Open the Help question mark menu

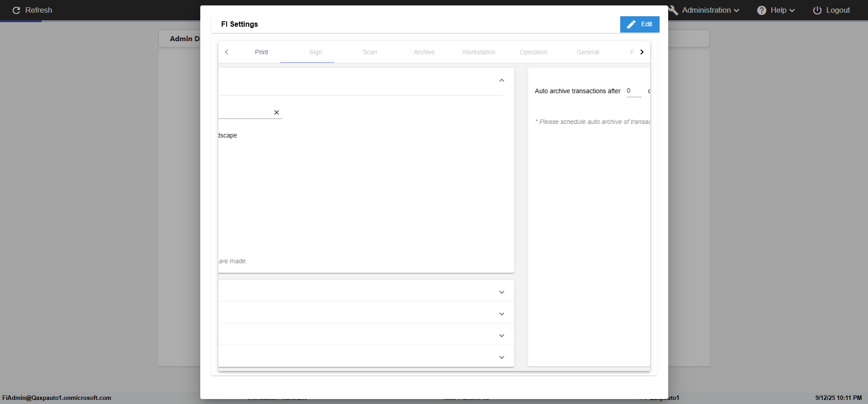(762, 10)
